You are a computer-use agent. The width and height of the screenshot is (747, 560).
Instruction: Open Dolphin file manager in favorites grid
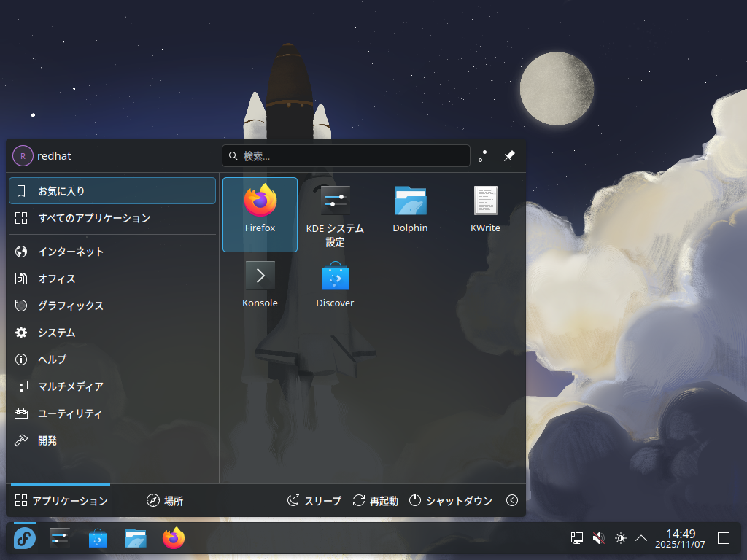click(410, 208)
